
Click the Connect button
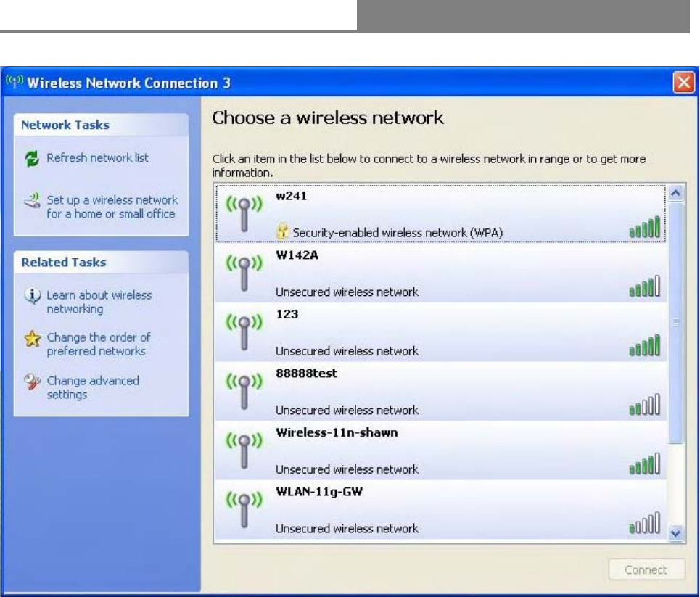click(646, 569)
